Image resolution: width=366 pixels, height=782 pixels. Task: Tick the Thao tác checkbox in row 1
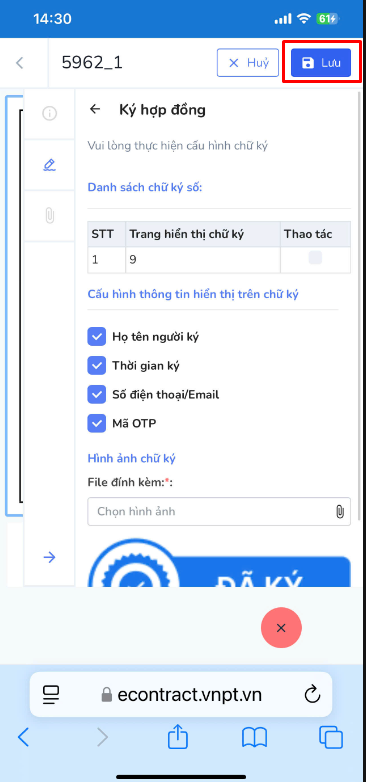(315, 258)
